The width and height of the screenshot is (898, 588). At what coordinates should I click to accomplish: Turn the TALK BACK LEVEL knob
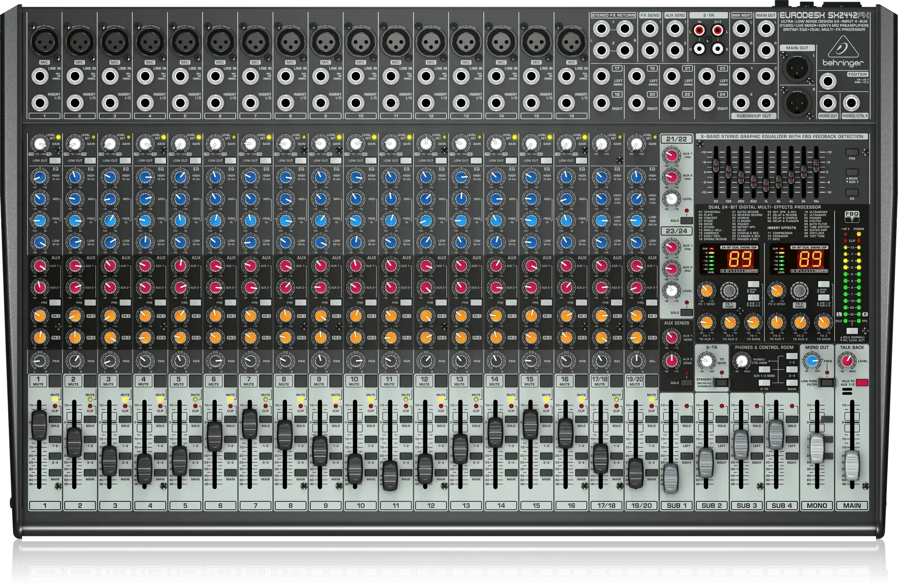[848, 362]
